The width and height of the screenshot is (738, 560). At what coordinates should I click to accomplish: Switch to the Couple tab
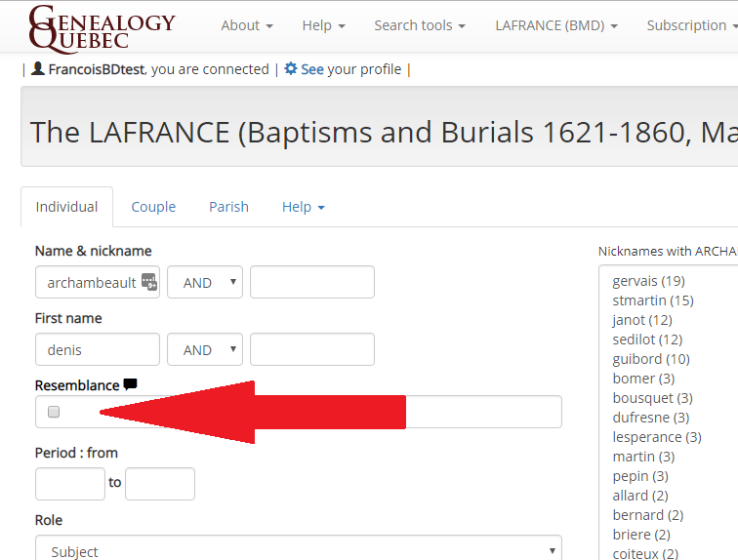153,207
